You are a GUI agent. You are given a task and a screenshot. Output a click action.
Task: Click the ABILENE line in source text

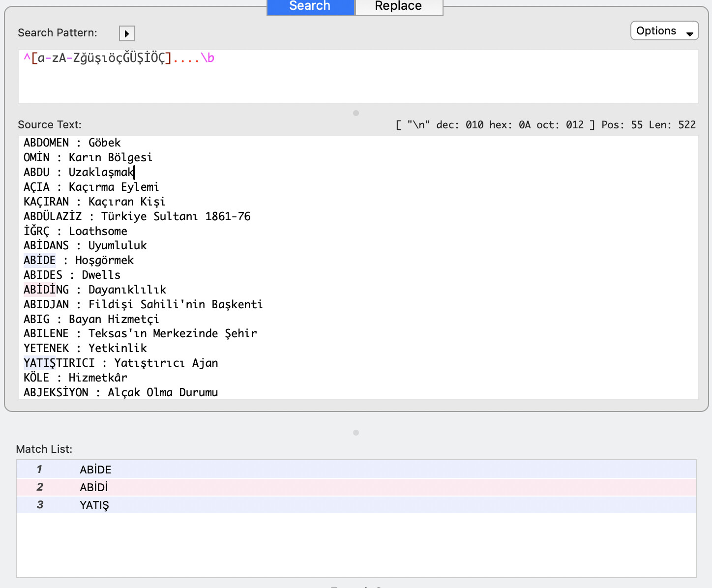[x=140, y=333]
